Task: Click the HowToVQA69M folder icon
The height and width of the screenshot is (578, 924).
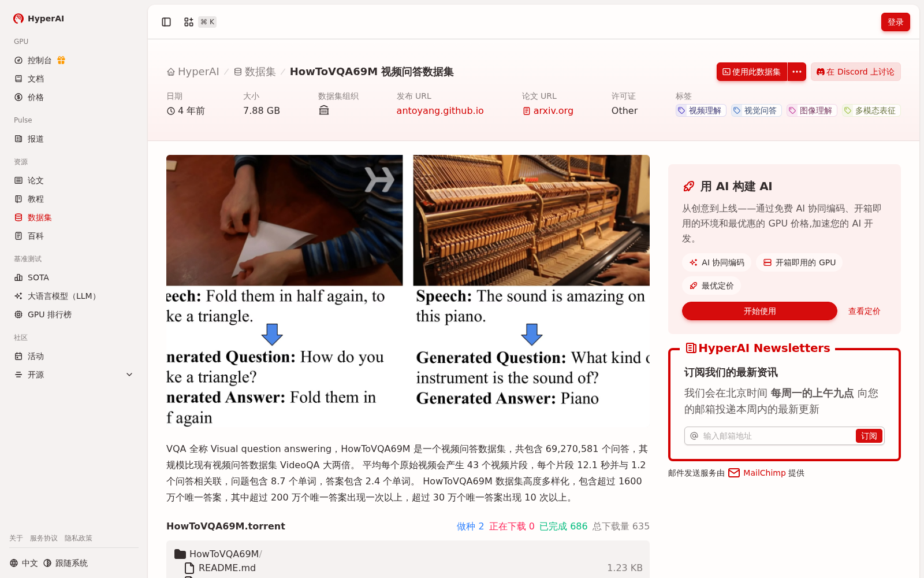Action: [x=180, y=554]
